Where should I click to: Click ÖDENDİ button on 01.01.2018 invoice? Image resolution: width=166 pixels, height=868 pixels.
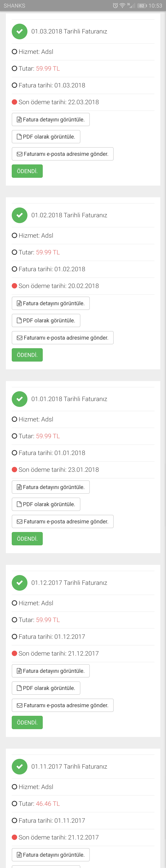coord(27,539)
